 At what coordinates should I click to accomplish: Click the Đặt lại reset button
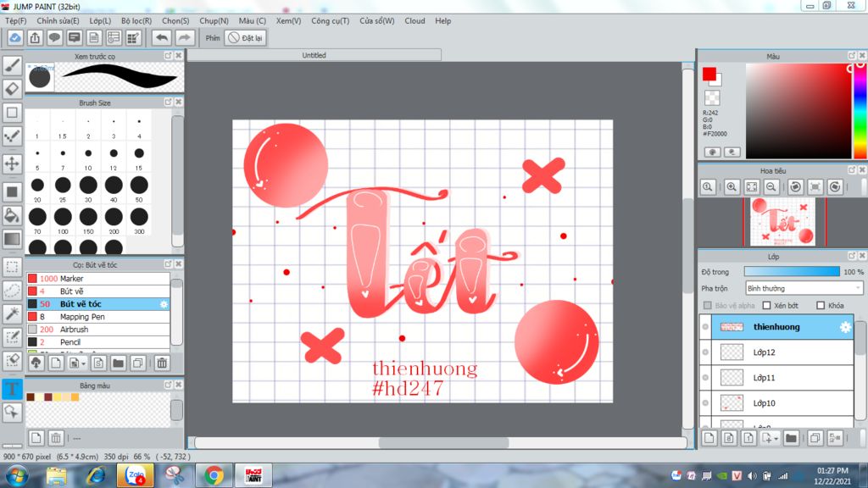click(246, 37)
